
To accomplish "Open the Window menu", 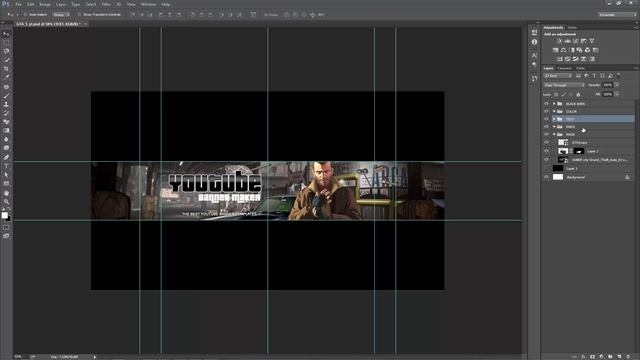I will [x=149, y=4].
